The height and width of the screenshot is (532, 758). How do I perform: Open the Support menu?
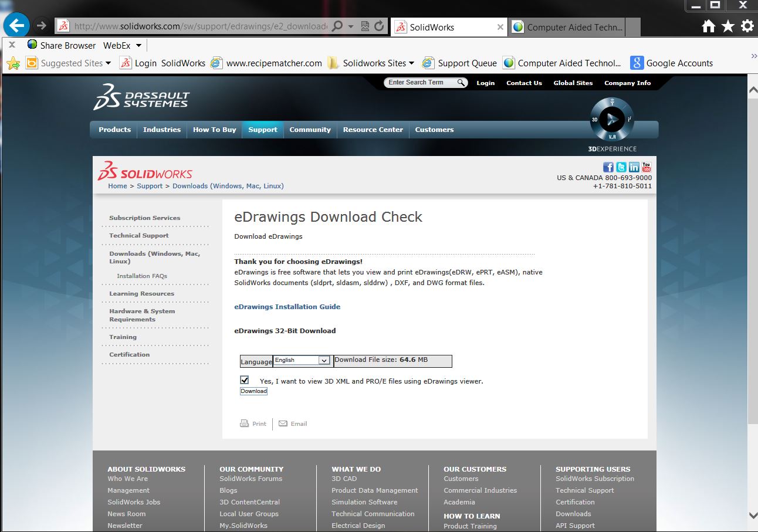(263, 130)
